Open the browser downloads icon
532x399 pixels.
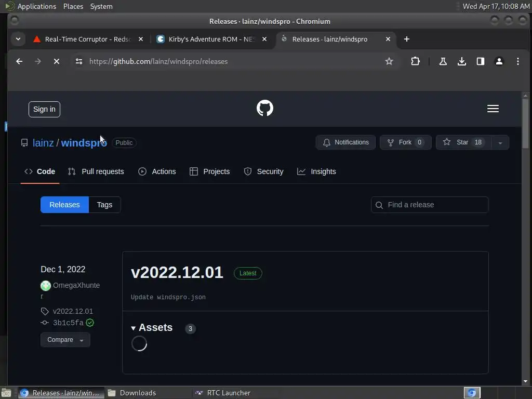point(461,61)
